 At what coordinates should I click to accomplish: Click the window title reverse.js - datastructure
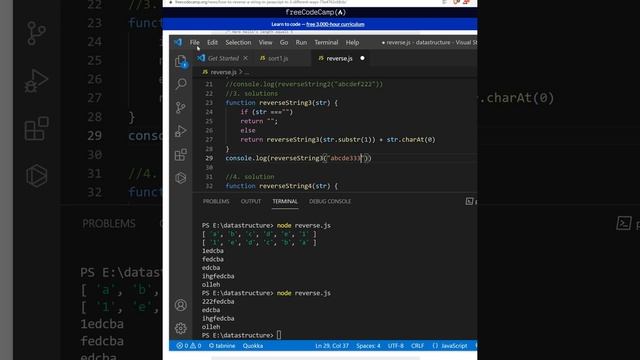click(x=428, y=42)
